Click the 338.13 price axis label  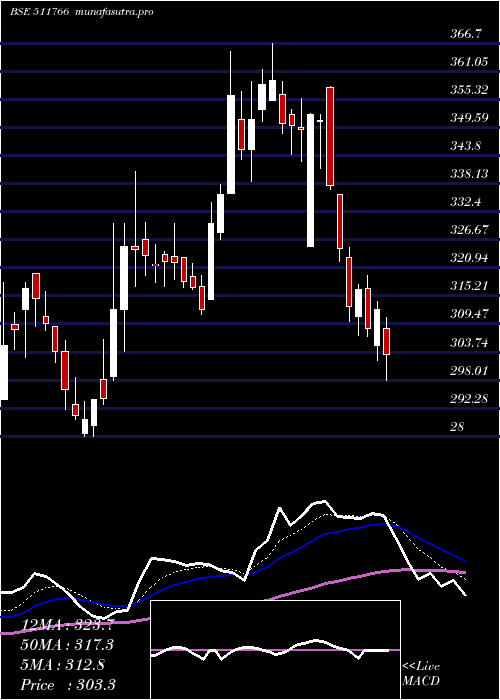click(x=469, y=174)
